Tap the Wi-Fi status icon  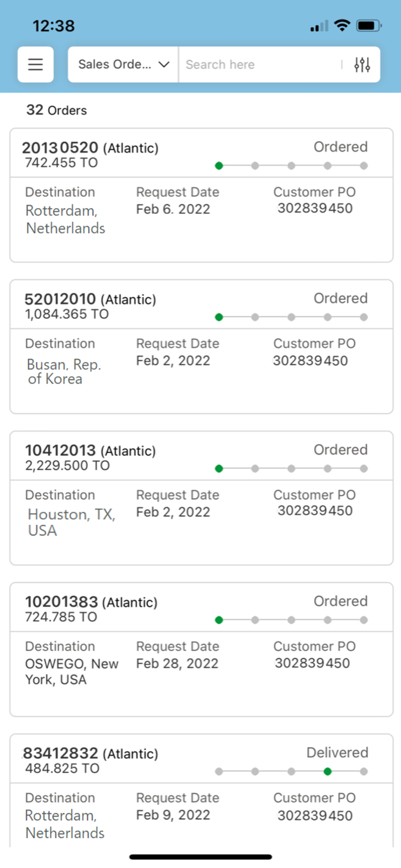342,26
